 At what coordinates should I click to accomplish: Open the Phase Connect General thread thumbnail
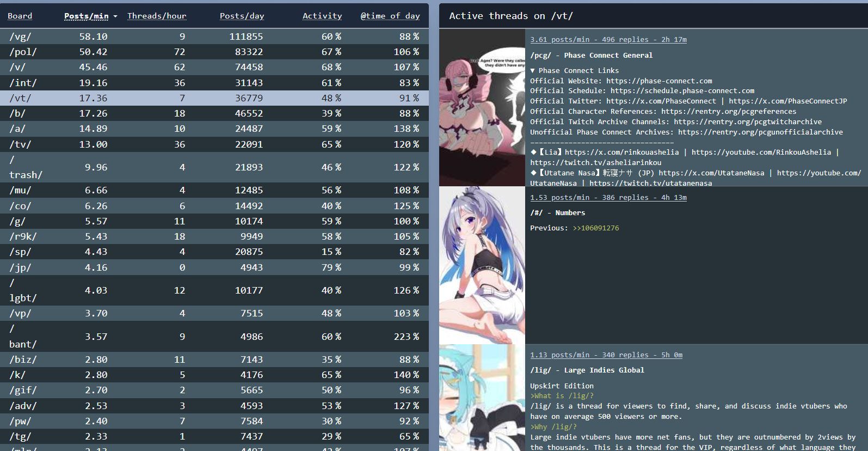tap(482, 107)
